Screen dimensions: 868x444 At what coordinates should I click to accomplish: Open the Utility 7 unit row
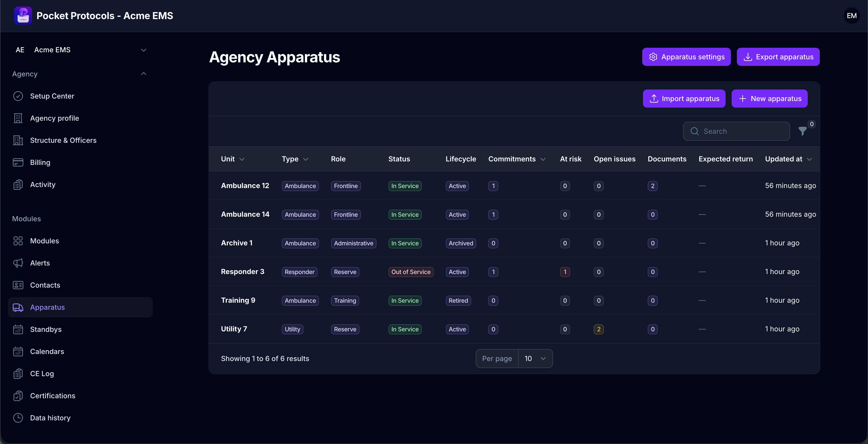click(514, 329)
